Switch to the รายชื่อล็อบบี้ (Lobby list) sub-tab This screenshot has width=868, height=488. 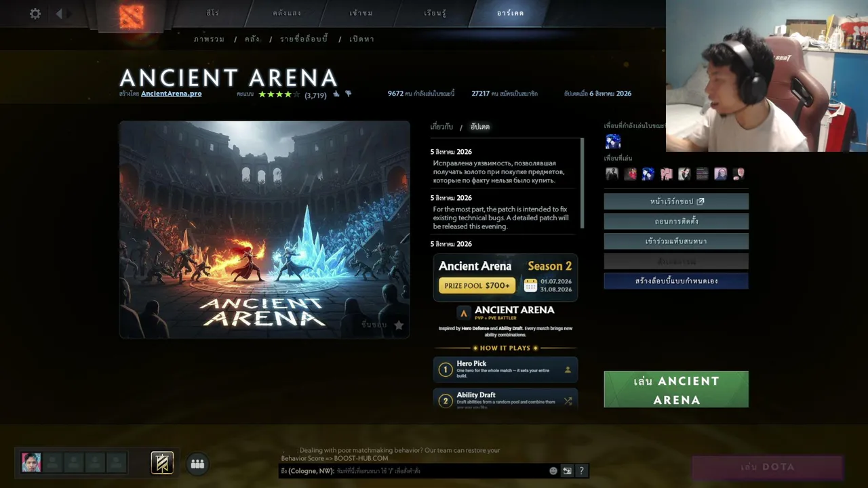(304, 39)
